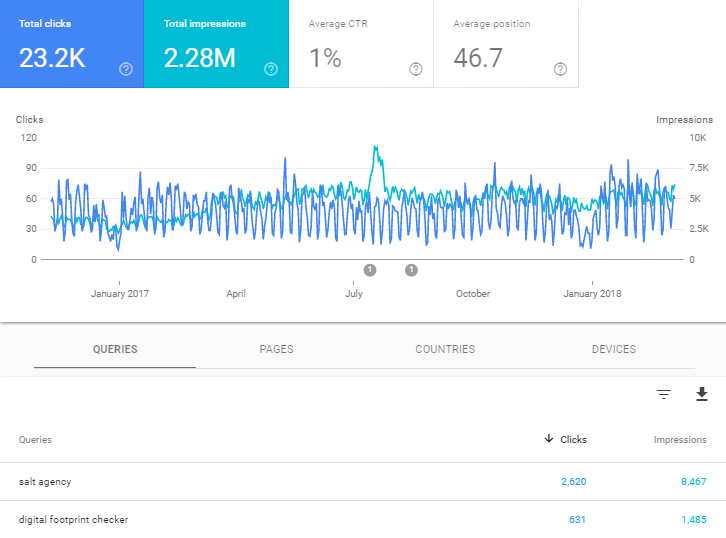Viewport: 726px width, 538px height.
Task: Switch to the Countries tab
Action: coord(445,349)
